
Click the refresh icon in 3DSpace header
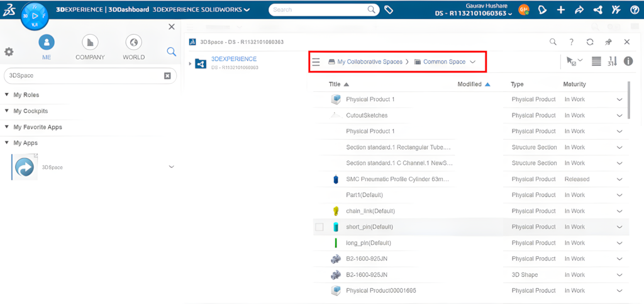coord(590,42)
